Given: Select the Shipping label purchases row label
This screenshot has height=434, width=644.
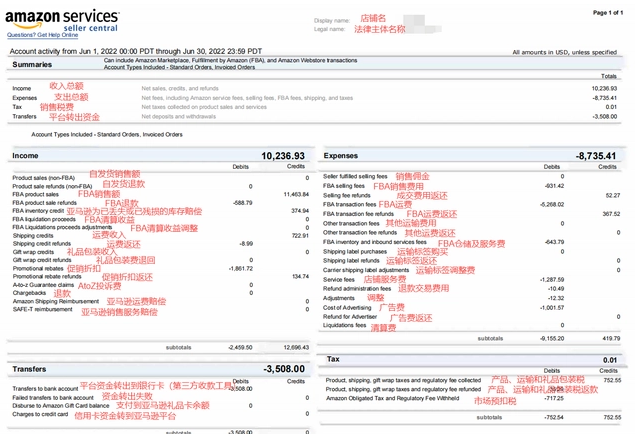Looking at the screenshot, I should (x=355, y=252).
